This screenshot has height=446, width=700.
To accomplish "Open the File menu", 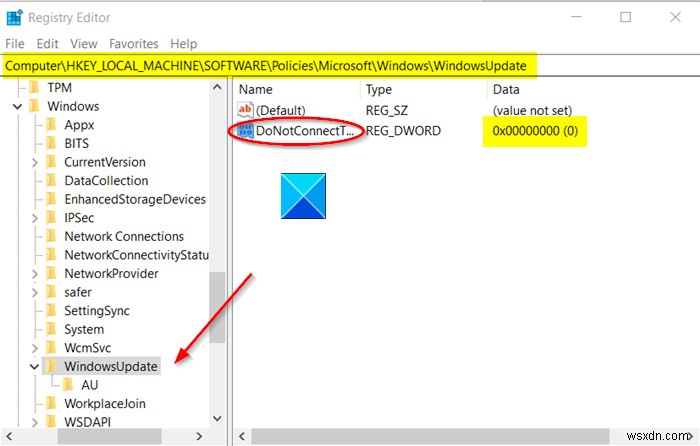I will (x=15, y=44).
